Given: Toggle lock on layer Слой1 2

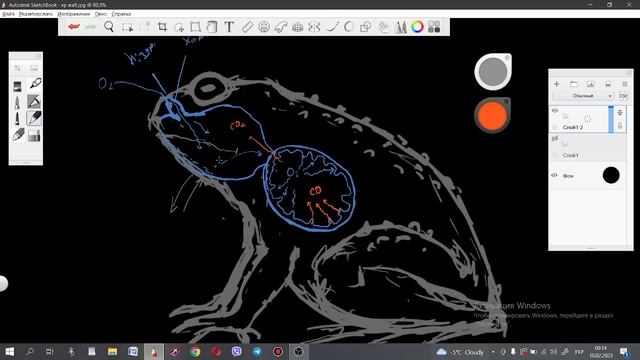Looking at the screenshot, I should point(620,126).
